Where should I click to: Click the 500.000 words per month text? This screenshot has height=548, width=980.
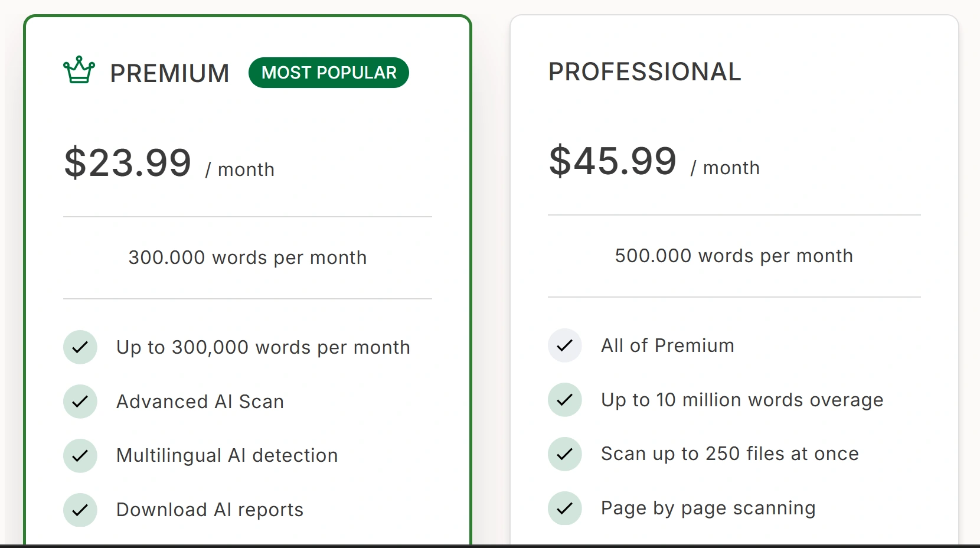[x=734, y=256]
